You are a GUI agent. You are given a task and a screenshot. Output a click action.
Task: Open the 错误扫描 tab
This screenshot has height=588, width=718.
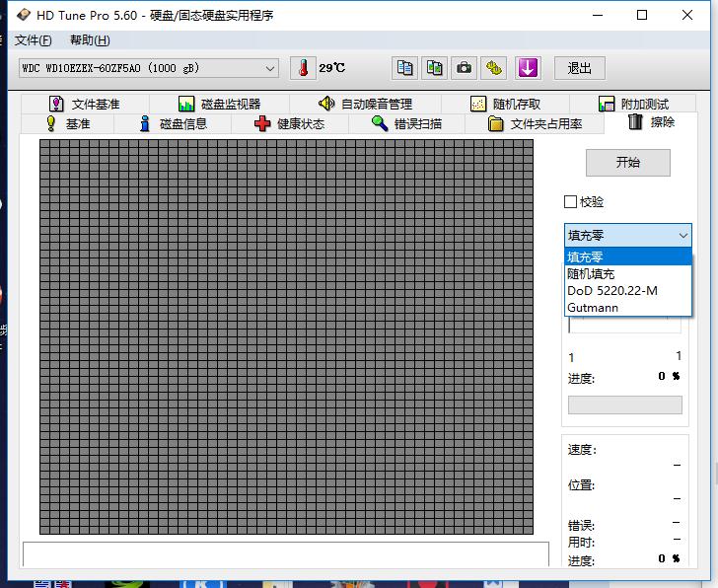tap(406, 123)
